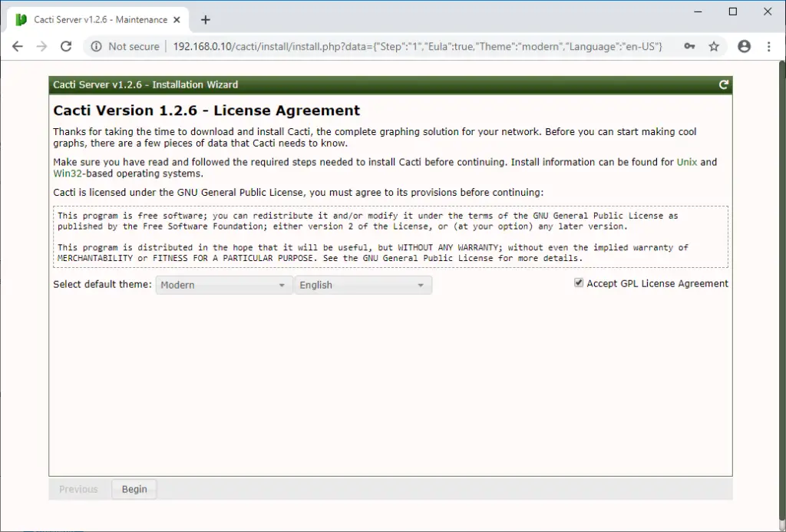Click the password key icon in address bar
The width and height of the screenshot is (786, 532).
690,46
